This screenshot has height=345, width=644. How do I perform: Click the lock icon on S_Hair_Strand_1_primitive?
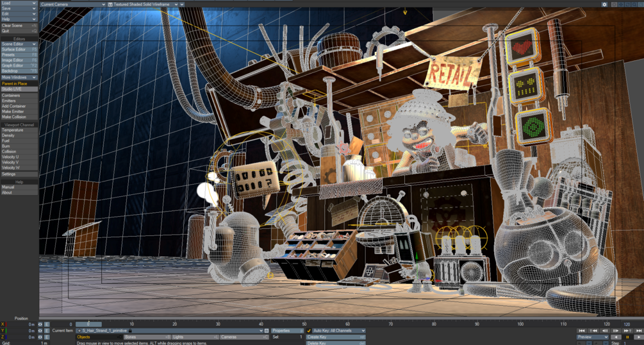click(x=130, y=331)
